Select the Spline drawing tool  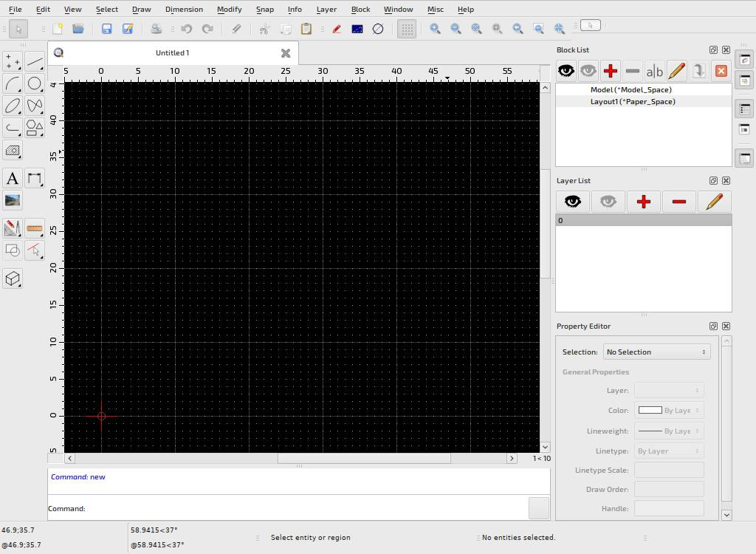(x=35, y=106)
